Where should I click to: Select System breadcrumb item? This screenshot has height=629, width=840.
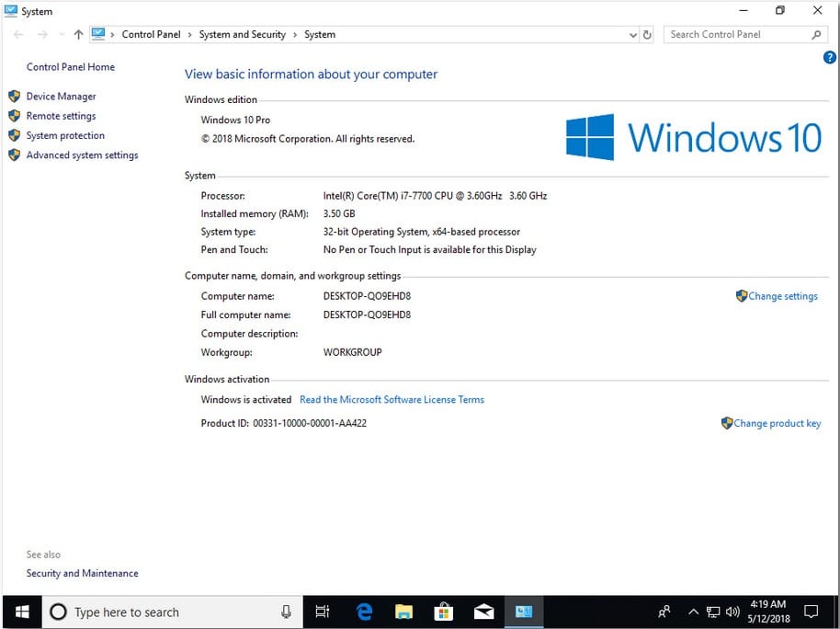[320, 34]
